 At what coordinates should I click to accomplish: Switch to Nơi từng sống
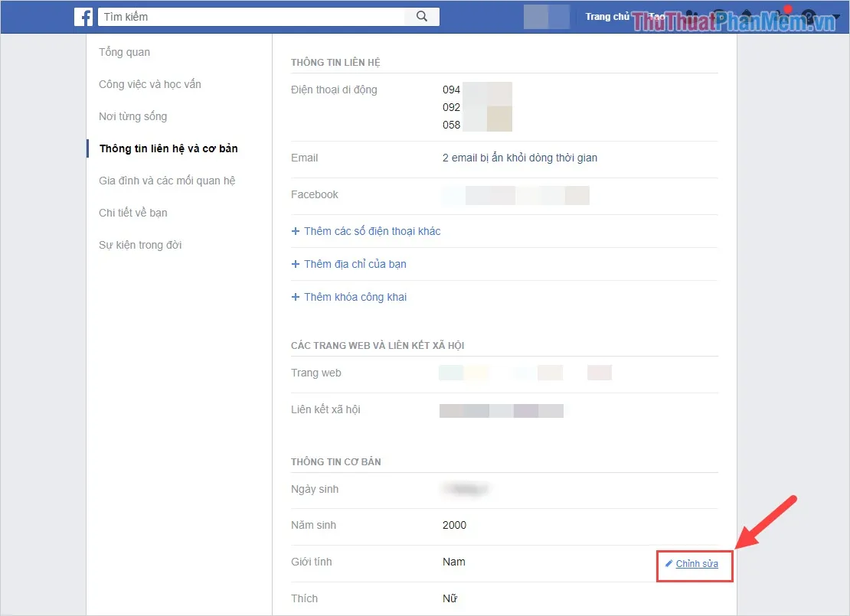133,116
